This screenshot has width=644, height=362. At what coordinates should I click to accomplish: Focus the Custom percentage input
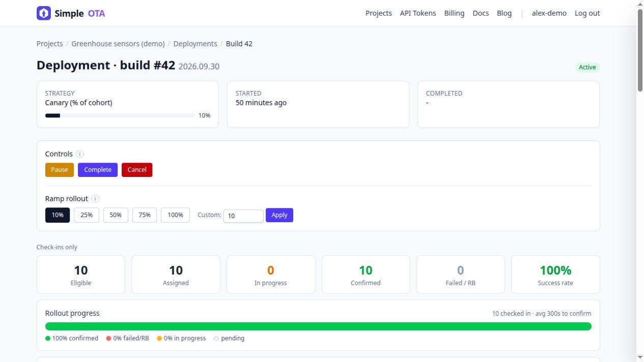[243, 216]
